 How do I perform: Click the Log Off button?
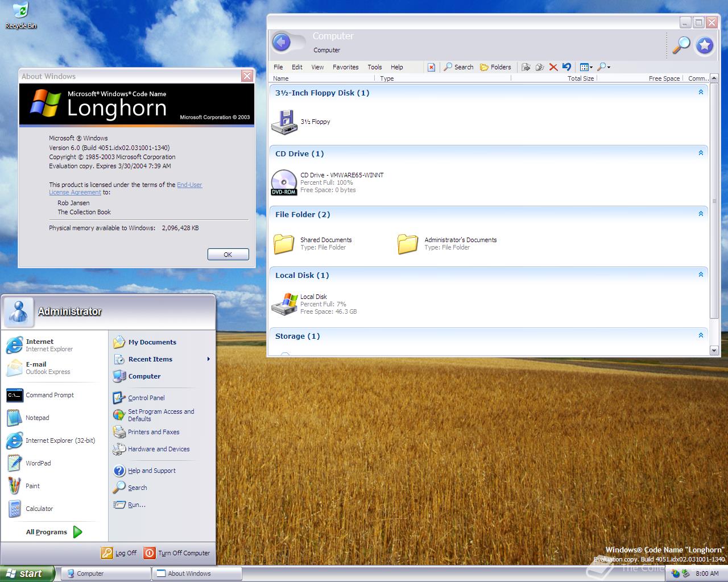(119, 552)
